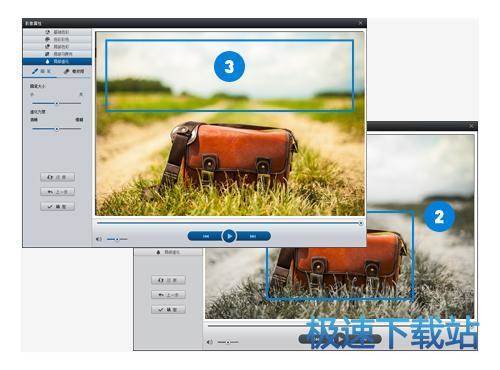Screen dimensions: 500x370
Task: Switch to the brush tab
Action: click(x=41, y=71)
